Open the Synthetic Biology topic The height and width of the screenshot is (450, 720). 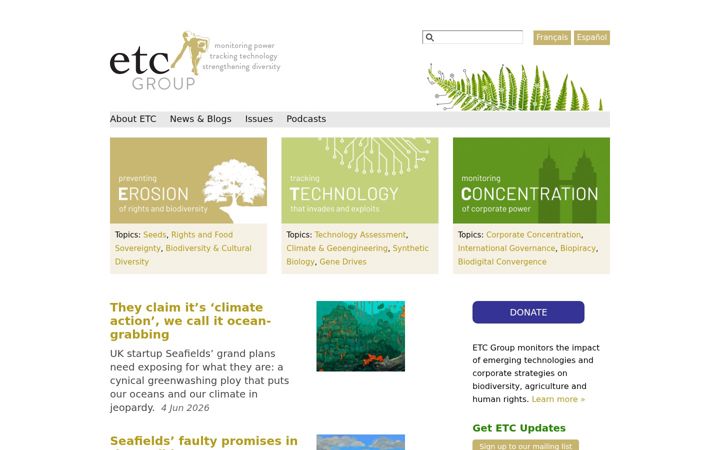click(x=411, y=248)
